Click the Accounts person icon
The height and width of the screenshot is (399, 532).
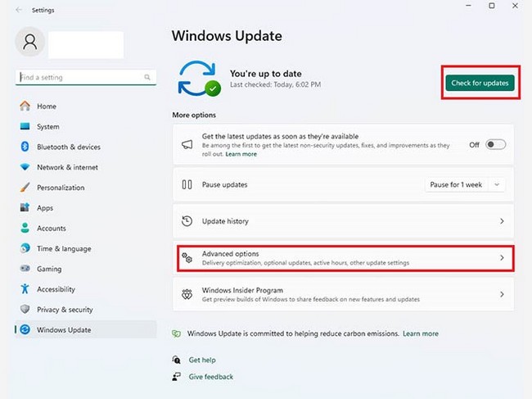(x=25, y=228)
